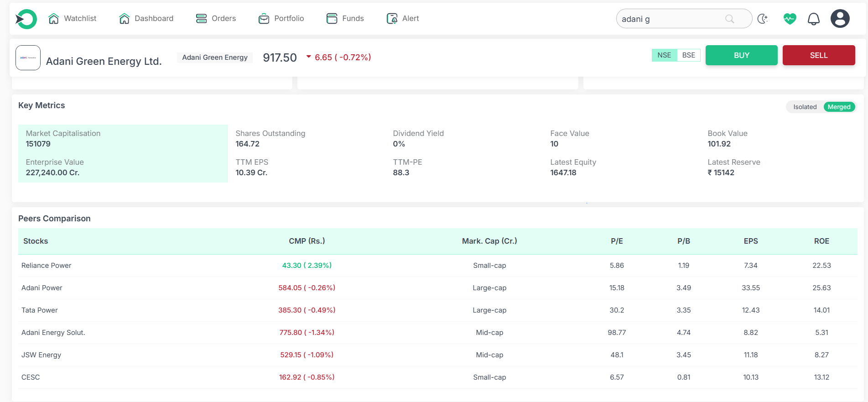The width and height of the screenshot is (868, 402).
Task: Click Shares Outstanding value 164.72
Action: click(x=247, y=144)
